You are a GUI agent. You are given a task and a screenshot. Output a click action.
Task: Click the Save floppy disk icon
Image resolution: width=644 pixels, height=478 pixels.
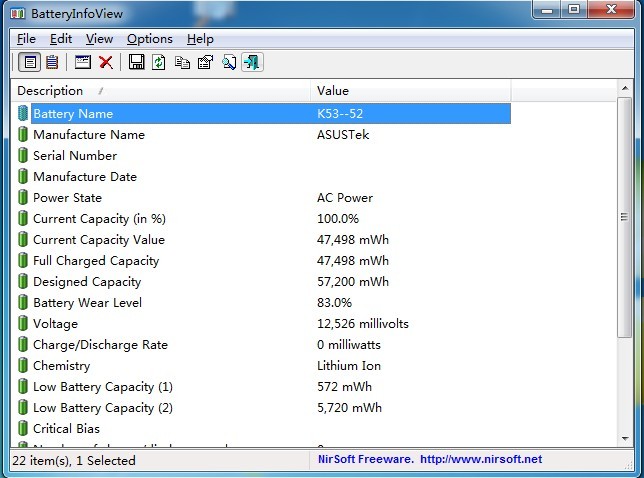click(x=137, y=63)
